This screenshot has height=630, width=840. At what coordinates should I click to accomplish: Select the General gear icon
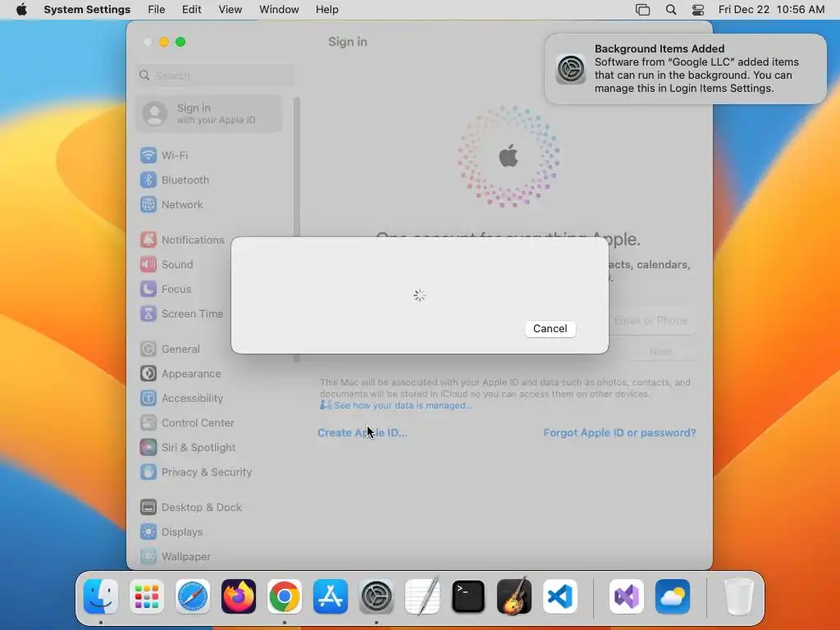point(148,349)
